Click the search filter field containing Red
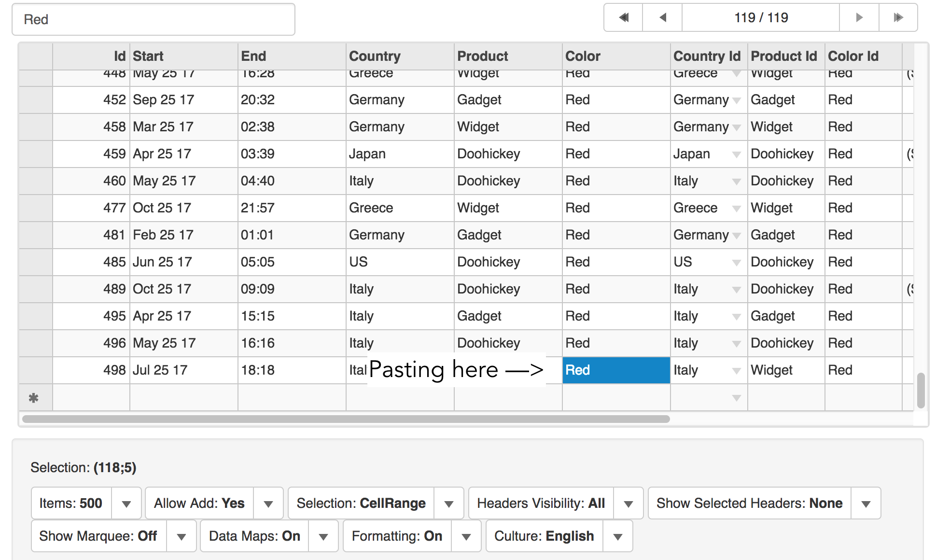This screenshot has height=560, width=950. [x=154, y=19]
